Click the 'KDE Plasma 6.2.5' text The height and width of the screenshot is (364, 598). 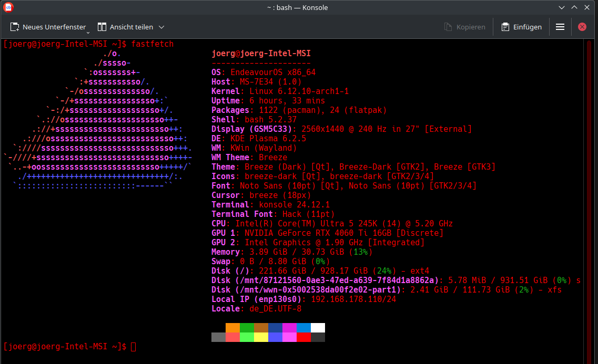click(x=268, y=139)
